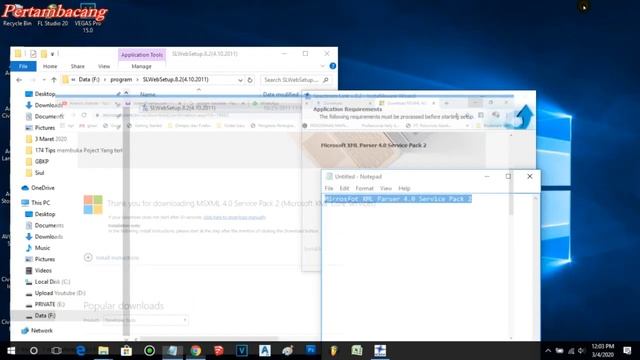Image resolution: width=640 pixels, height=360 pixels.
Task: Open the recent locations dropdown arrow
Action: coord(44,80)
